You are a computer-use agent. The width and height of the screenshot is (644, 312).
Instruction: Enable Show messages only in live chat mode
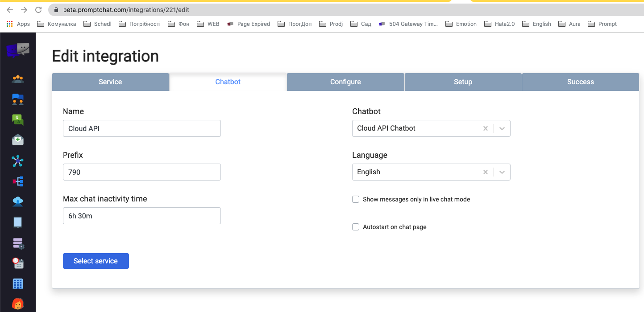click(356, 199)
